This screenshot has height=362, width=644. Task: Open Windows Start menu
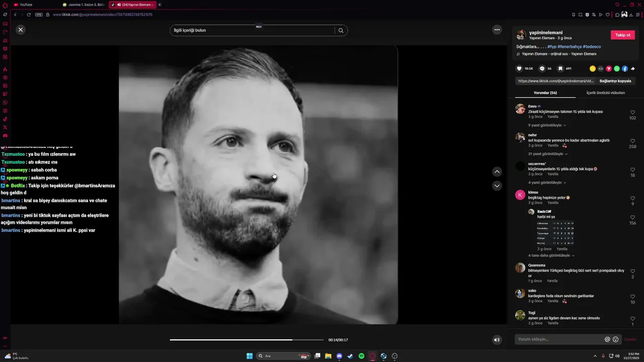pyautogui.click(x=250, y=356)
